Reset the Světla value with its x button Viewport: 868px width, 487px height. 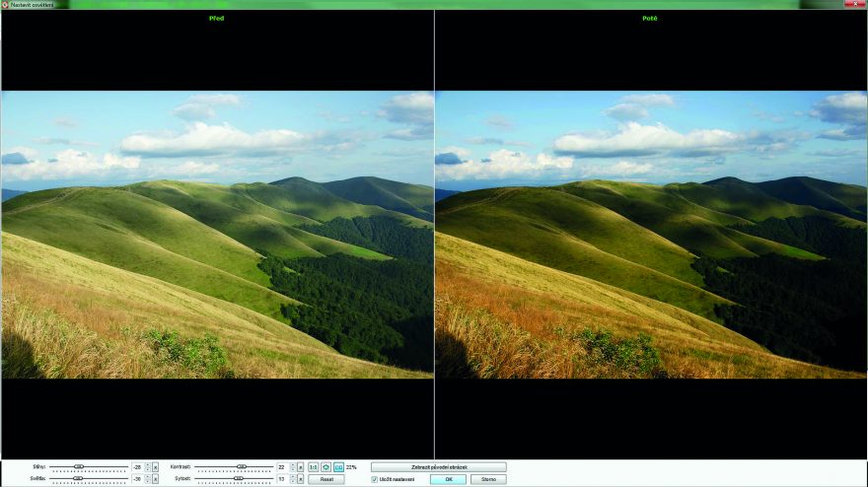point(155,478)
